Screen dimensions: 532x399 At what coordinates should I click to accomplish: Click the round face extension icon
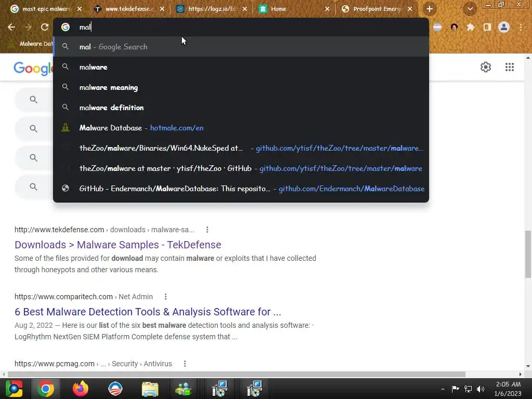pyautogui.click(x=454, y=27)
